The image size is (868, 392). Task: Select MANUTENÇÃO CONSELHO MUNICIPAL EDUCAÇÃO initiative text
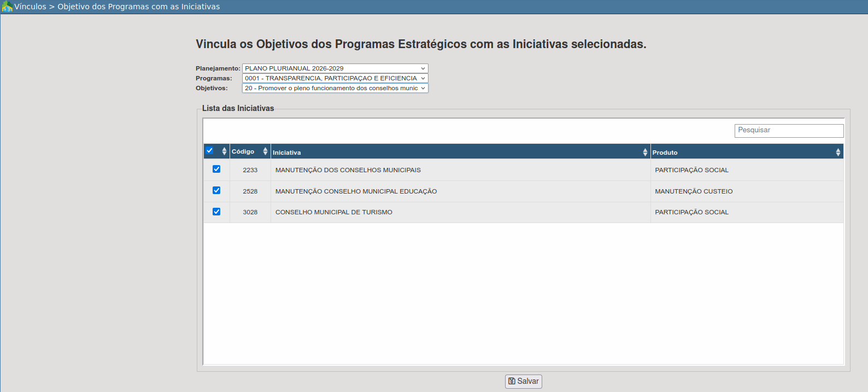pyautogui.click(x=356, y=191)
